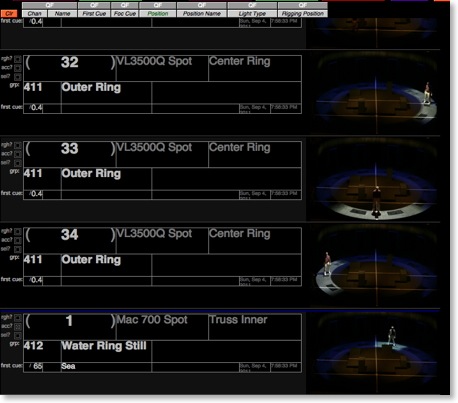Screen dimensions: 458x403
Task: Toggle the rgh? checkbox for channel 34
Action: 18,232
